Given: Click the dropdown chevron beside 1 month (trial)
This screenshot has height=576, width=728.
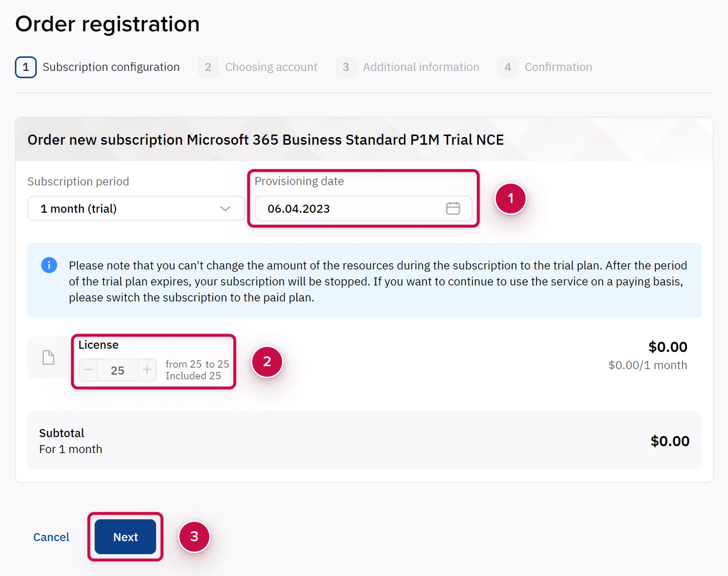Looking at the screenshot, I should [x=225, y=209].
